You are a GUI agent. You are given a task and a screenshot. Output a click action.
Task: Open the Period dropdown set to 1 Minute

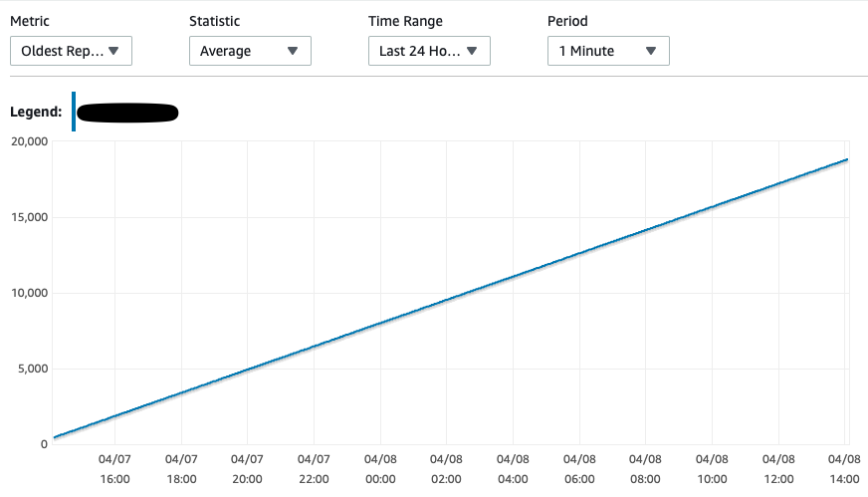tap(608, 51)
